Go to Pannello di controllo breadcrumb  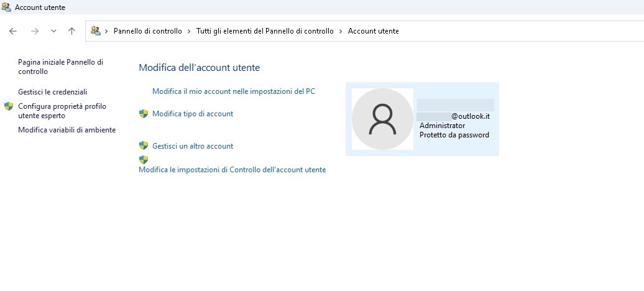point(147,31)
